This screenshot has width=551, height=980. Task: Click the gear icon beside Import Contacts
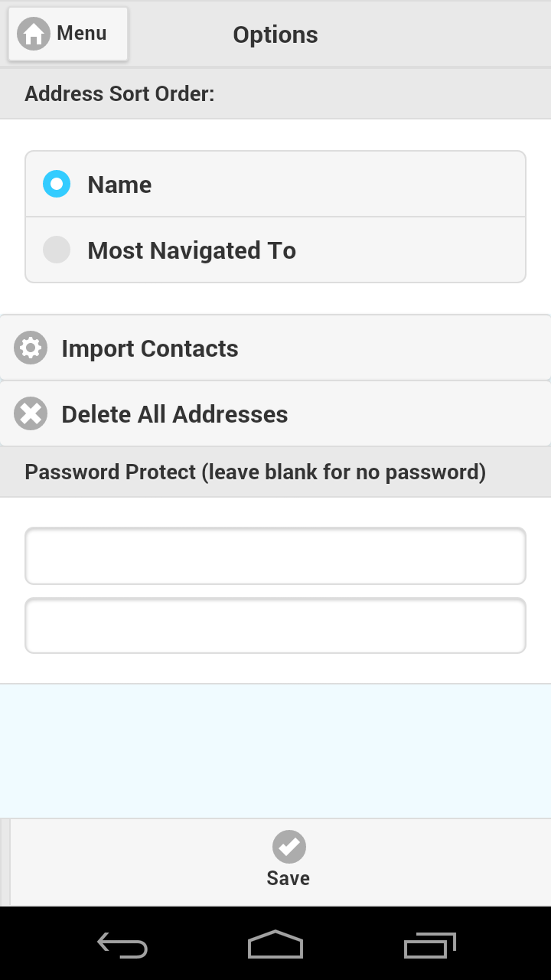31,348
